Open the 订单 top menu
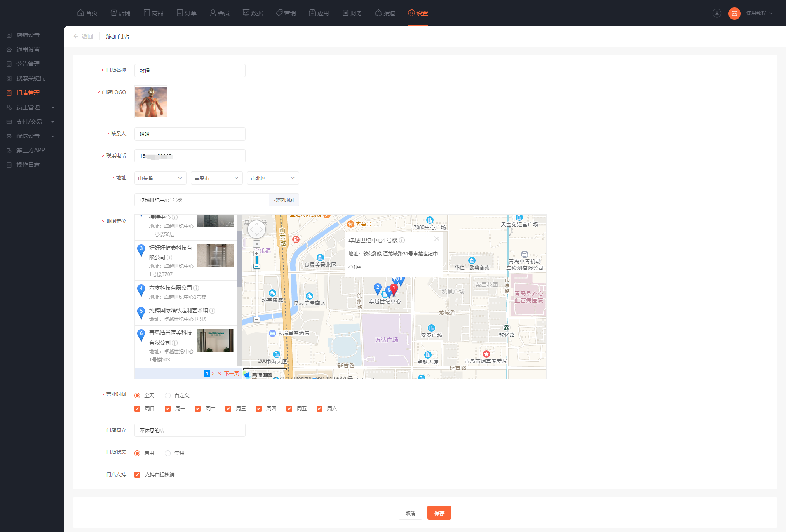This screenshot has width=786, height=532. [186, 13]
